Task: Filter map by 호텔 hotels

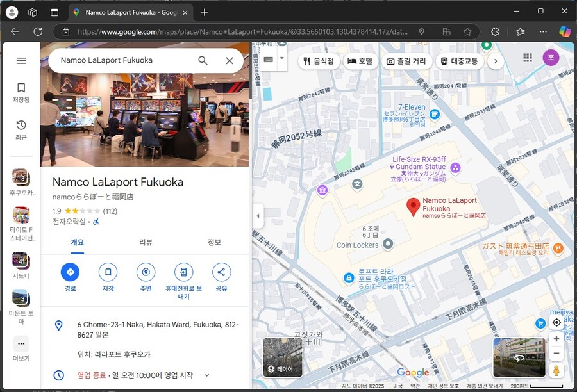Action: point(360,61)
